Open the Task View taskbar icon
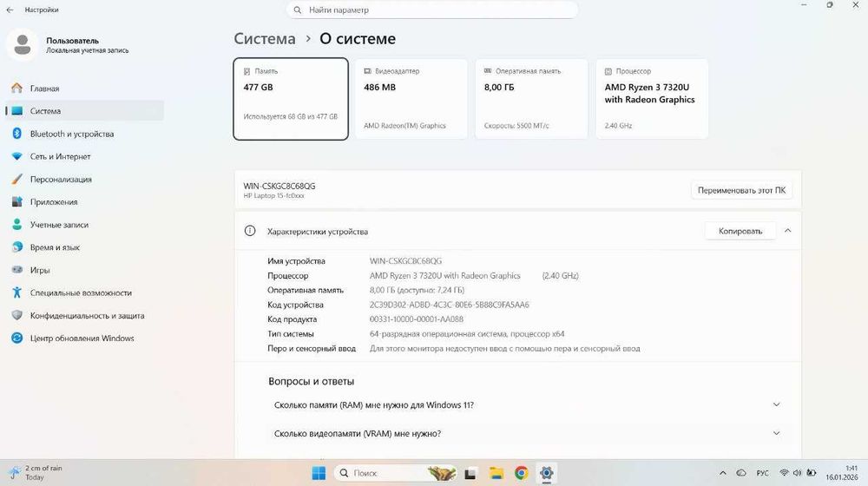This screenshot has height=486, width=868. pos(470,473)
